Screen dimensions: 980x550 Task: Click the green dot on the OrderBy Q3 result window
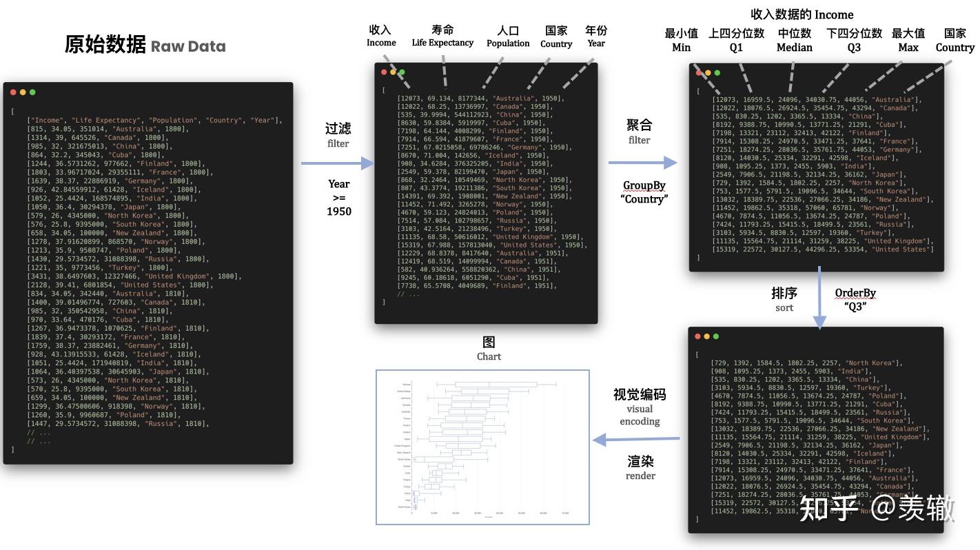coord(716,336)
